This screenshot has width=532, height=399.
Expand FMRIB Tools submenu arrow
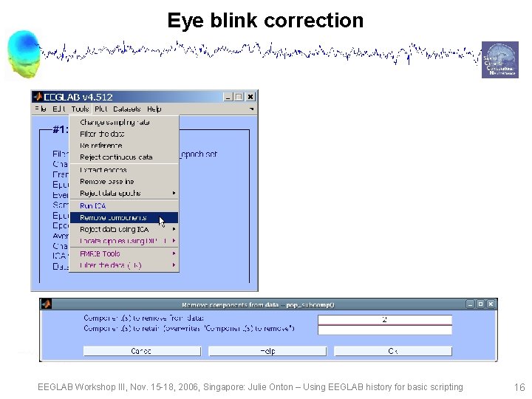pos(174,253)
